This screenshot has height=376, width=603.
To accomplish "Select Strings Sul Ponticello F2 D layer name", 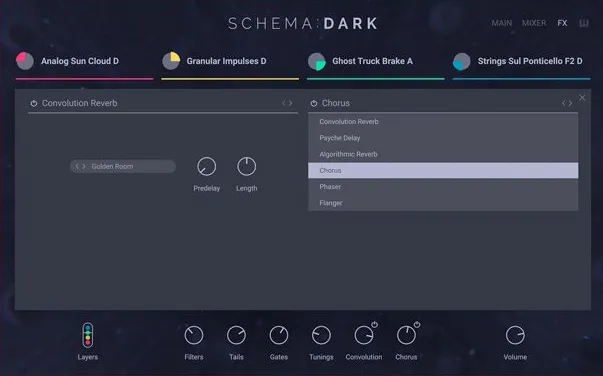I will coord(530,61).
